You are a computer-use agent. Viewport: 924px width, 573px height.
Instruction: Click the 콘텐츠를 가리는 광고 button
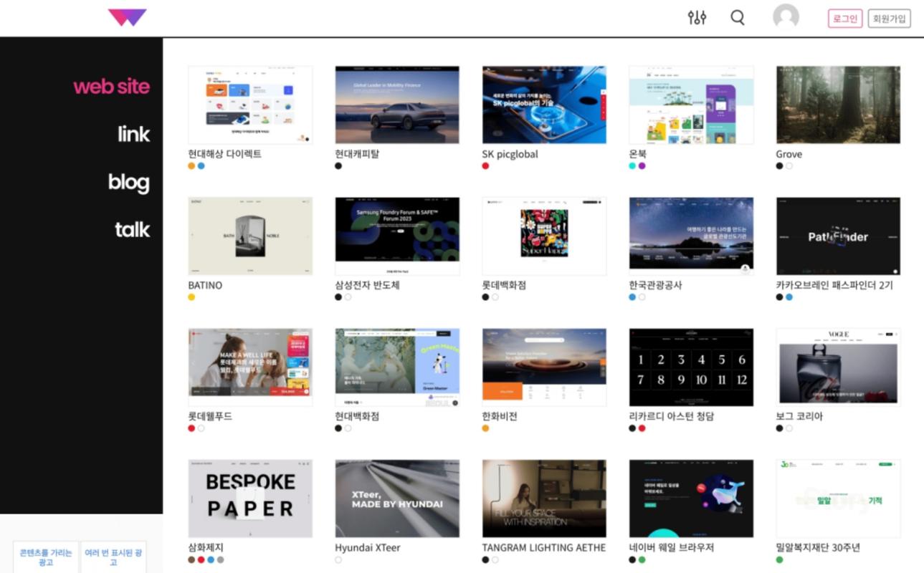pyautogui.click(x=46, y=557)
